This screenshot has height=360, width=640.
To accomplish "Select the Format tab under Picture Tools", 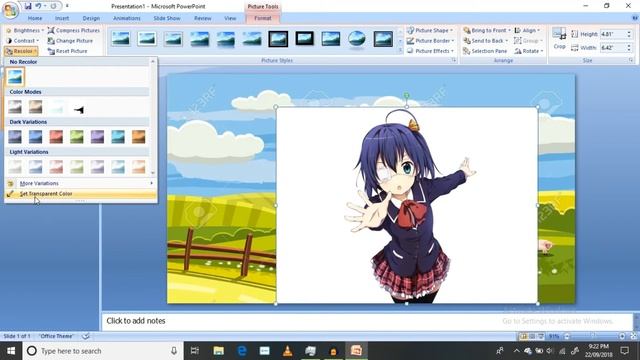I will 263,18.
